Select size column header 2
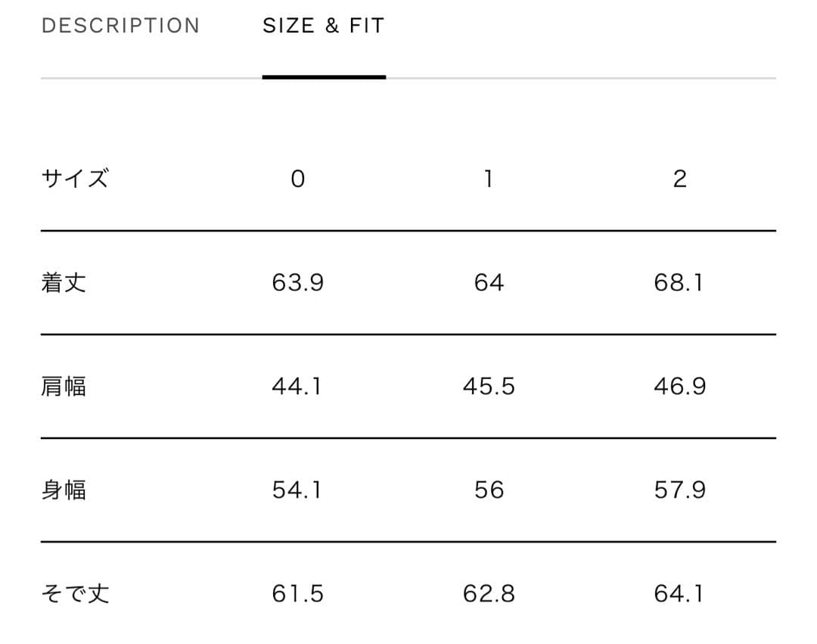 [x=679, y=179]
